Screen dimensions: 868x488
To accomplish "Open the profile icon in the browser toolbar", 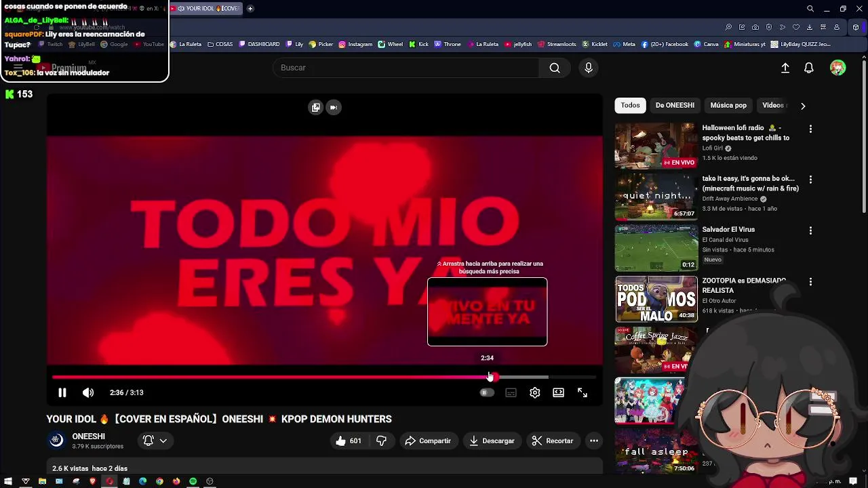I will coord(837,27).
